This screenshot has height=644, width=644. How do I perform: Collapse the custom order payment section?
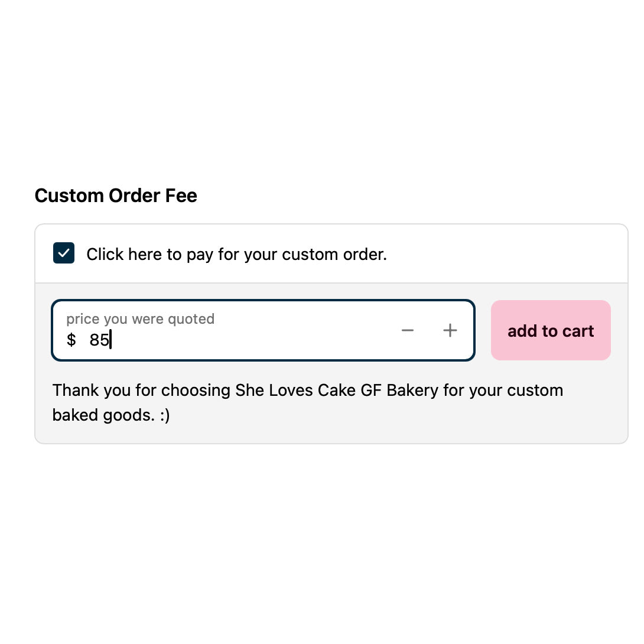[64, 253]
